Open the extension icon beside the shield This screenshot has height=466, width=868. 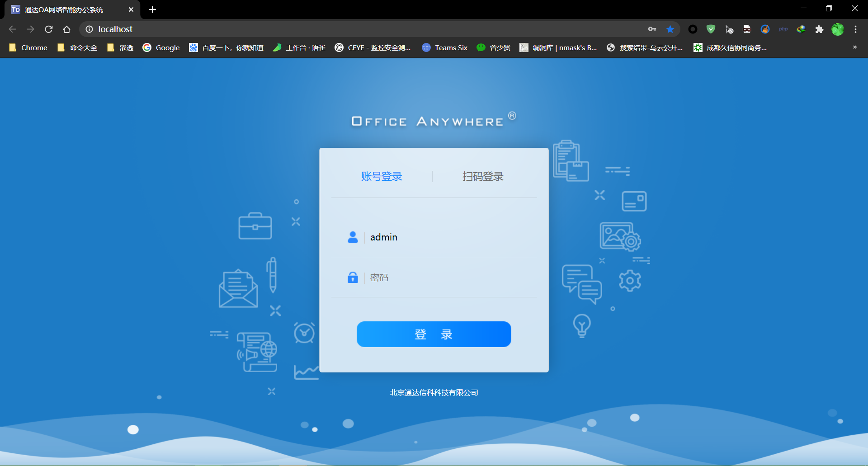click(x=729, y=29)
